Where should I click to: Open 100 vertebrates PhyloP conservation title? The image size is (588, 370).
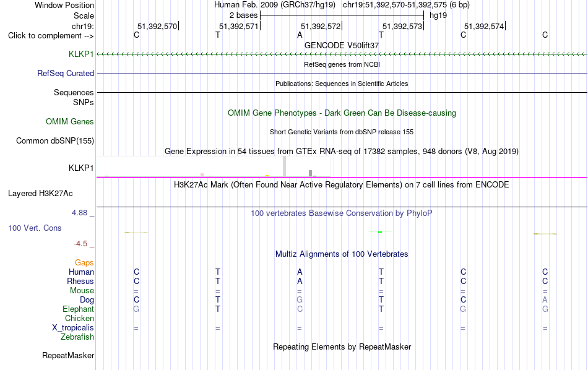click(x=342, y=213)
